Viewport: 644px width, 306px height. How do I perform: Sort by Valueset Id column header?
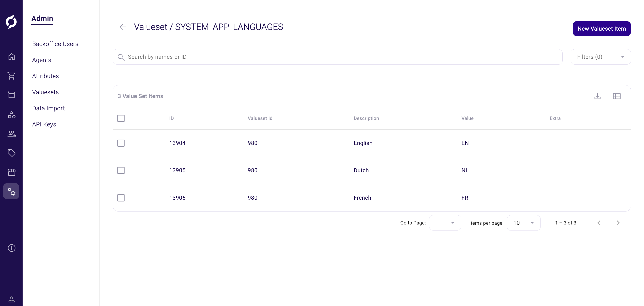click(x=260, y=118)
